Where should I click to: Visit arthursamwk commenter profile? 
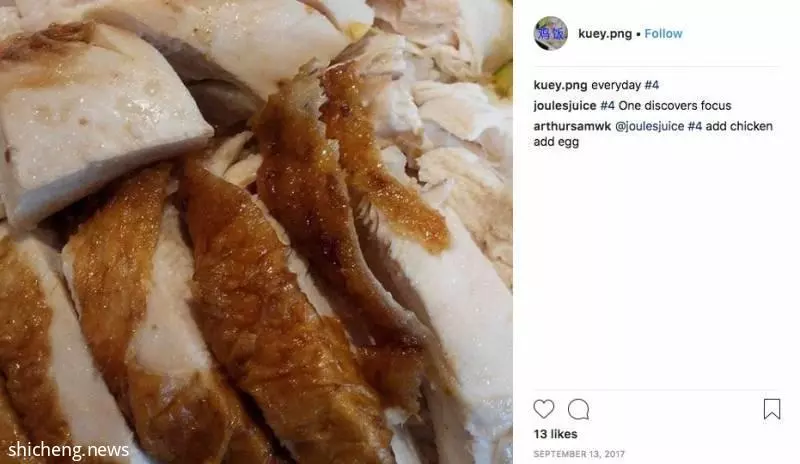[572, 126]
